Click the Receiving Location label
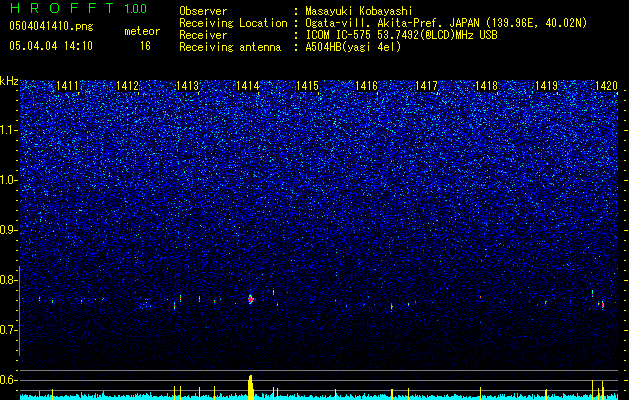The height and width of the screenshot is (400, 629). click(x=233, y=23)
